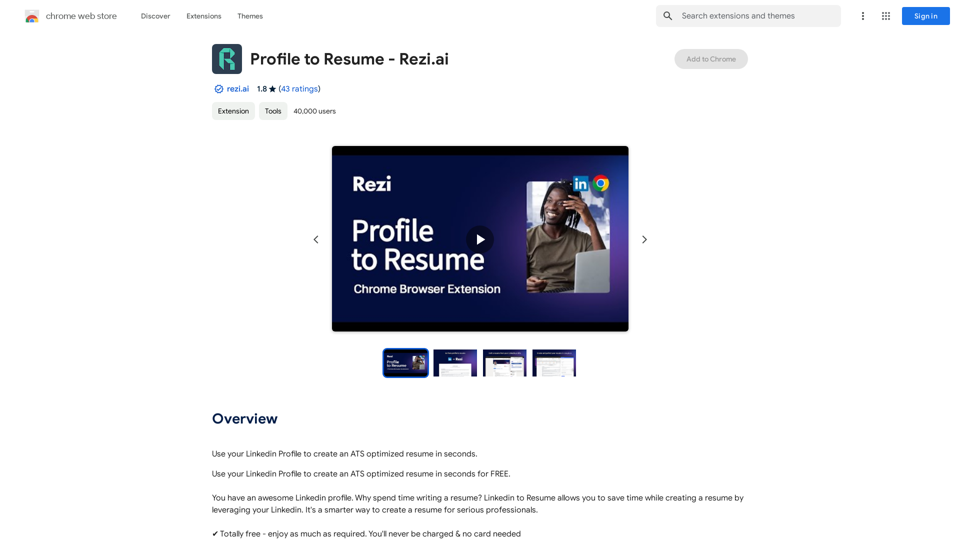Screen dimensions: 960x540
Task: Click the 'Profile to Resume - Rezi.ai' title
Action: (x=349, y=59)
